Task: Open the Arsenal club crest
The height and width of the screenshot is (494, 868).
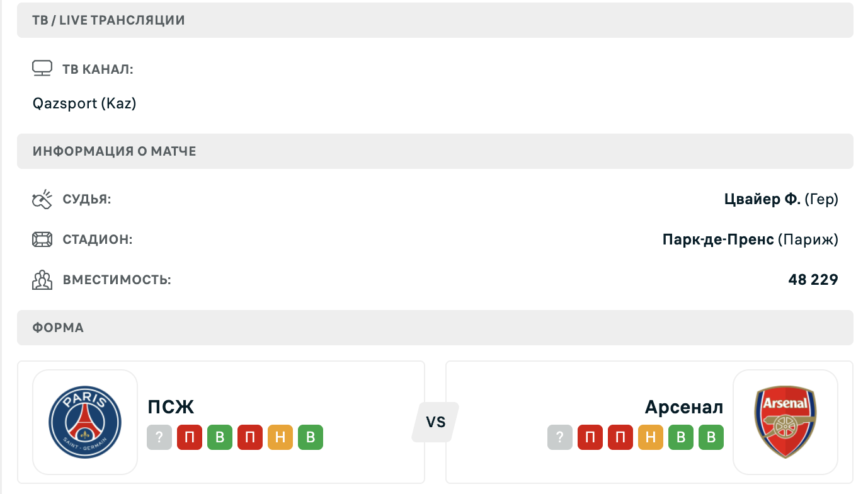Action: coord(785,422)
